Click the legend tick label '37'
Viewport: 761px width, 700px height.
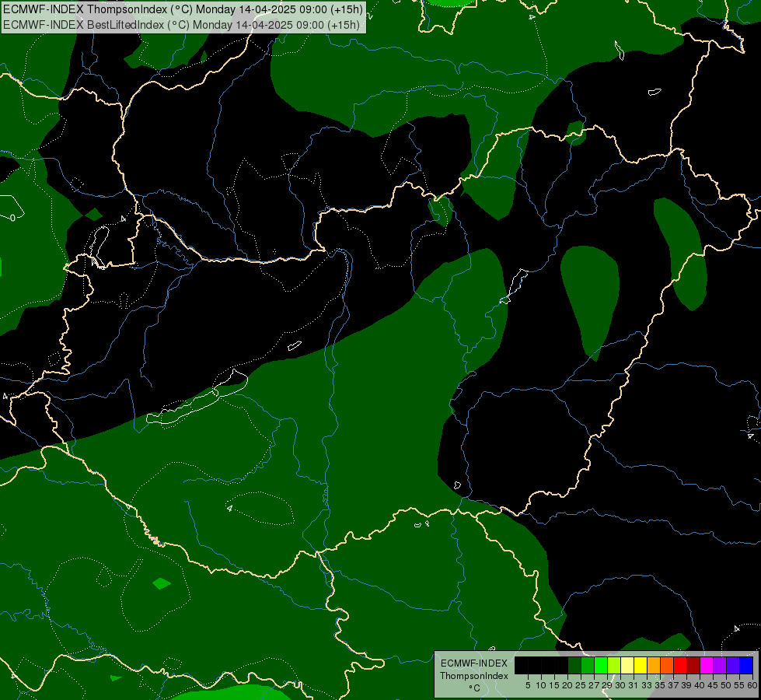tap(673, 685)
